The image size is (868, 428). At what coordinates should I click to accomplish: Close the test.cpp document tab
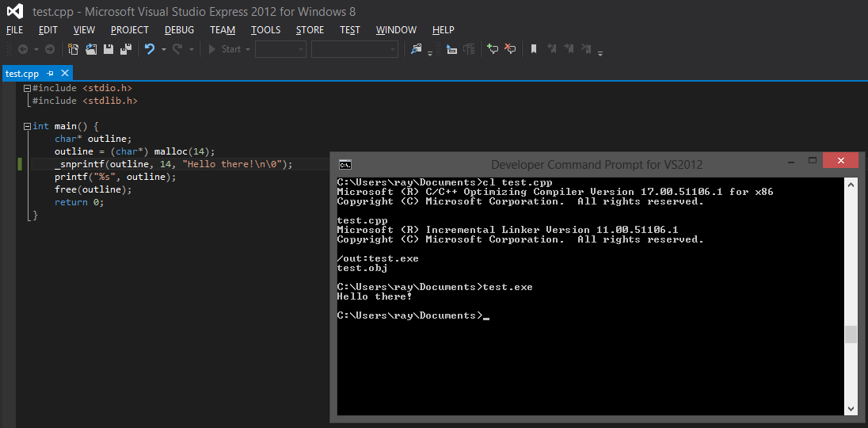pyautogui.click(x=65, y=73)
